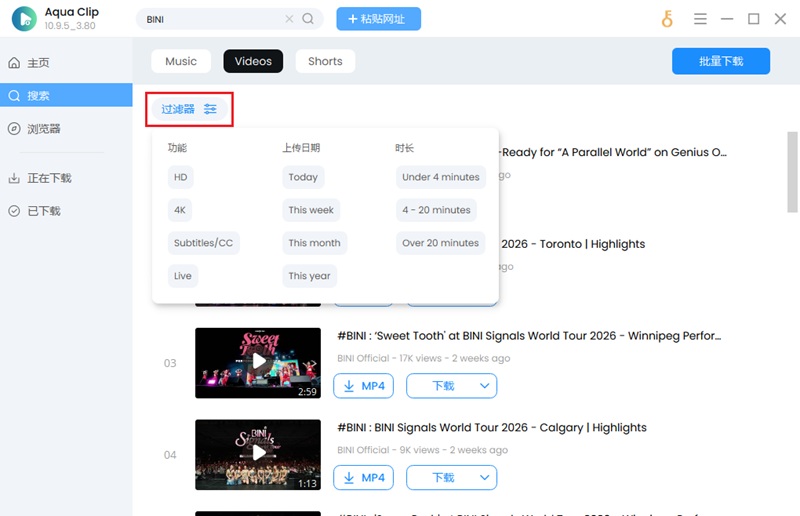Click the search magnifier icon

(308, 19)
